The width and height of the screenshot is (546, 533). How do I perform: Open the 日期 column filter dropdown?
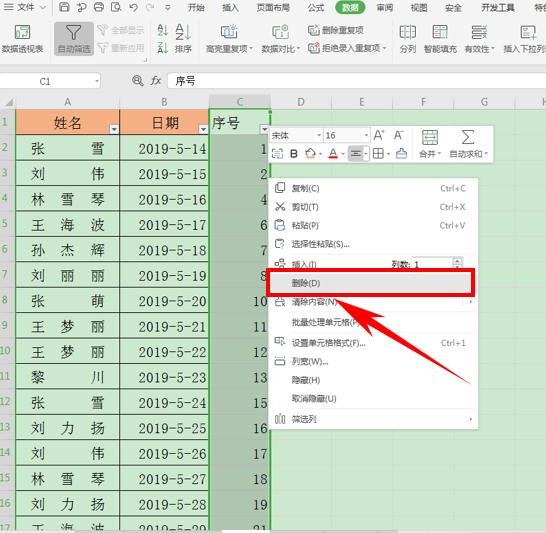coord(203,130)
